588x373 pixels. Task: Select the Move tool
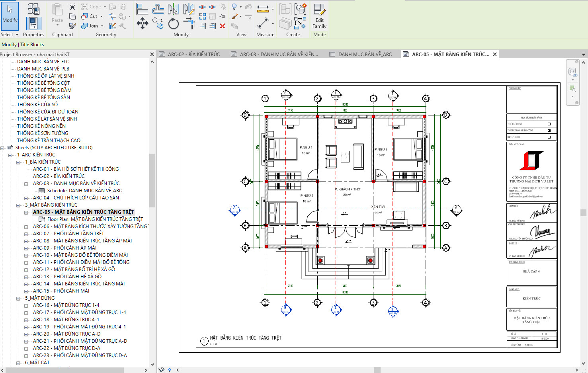[142, 23]
